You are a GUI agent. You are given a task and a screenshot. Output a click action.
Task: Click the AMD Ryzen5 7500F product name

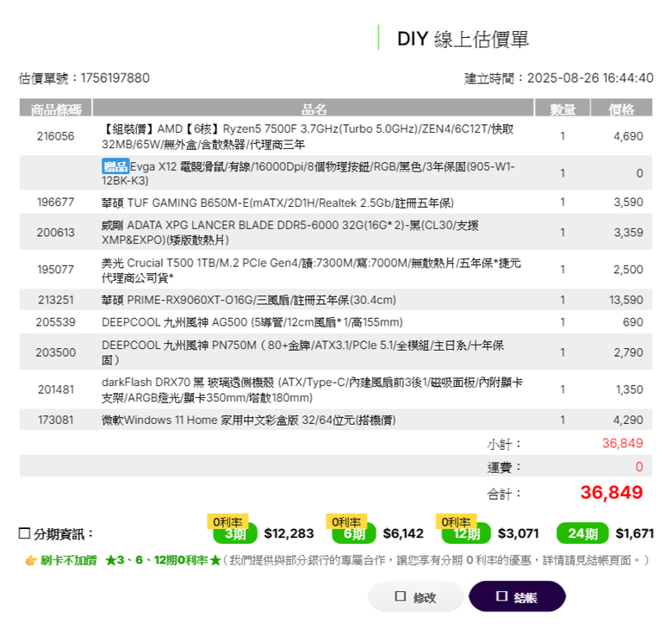click(308, 136)
